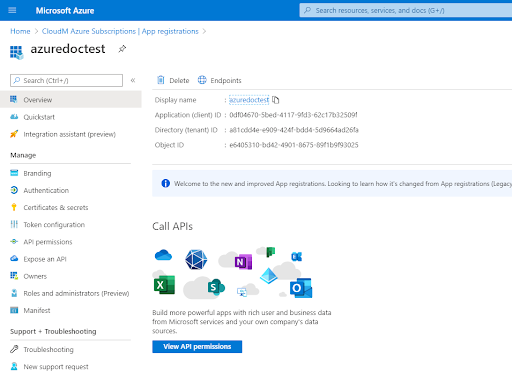Viewport: 512px width, 381px height.
Task: Select Overview in the sidebar
Action: pos(71,100)
